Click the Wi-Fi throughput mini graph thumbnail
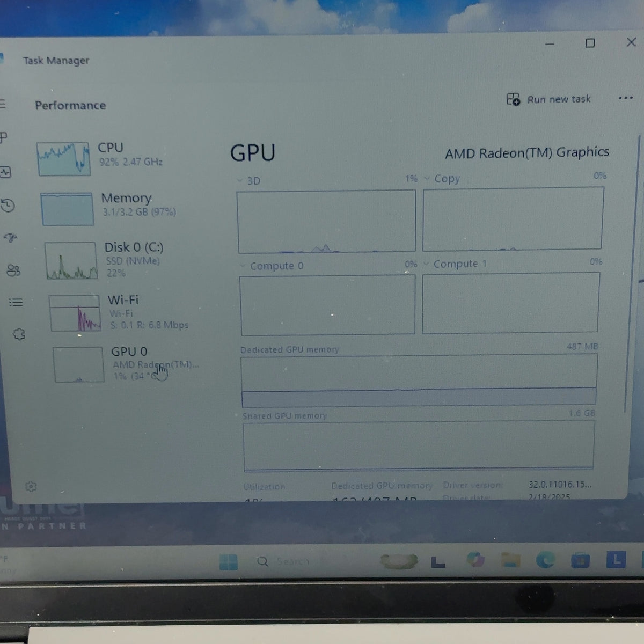The width and height of the screenshot is (644, 644). click(75, 313)
